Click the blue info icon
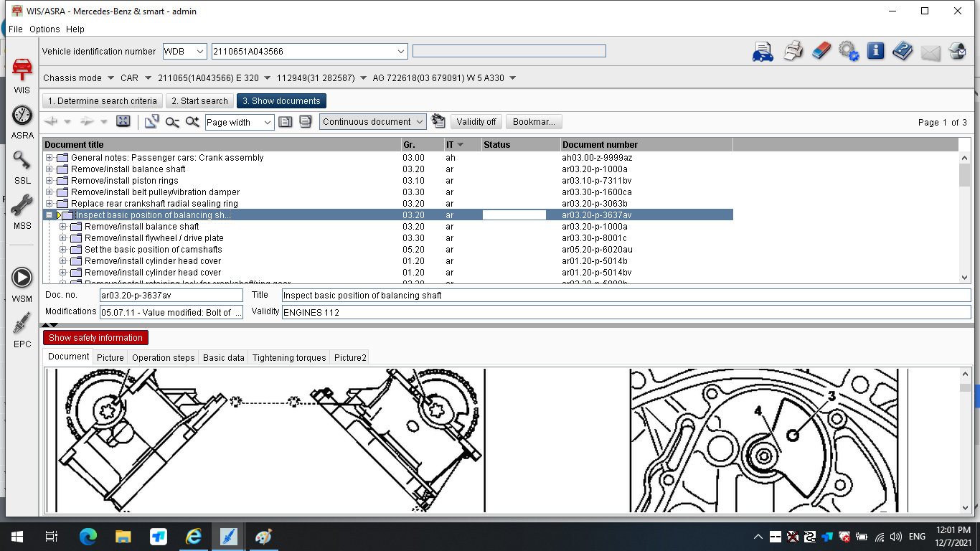The width and height of the screenshot is (980, 551). click(875, 51)
